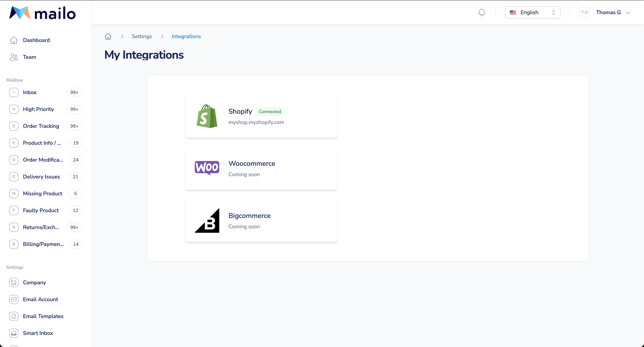Click the Email Templates settings item
Viewport: 644px width, 347px height.
pyautogui.click(x=43, y=316)
